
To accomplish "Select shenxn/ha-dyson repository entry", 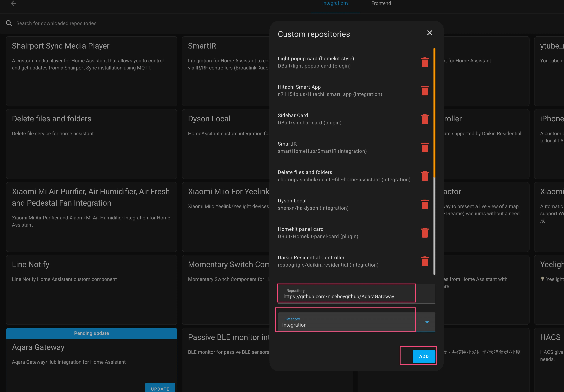I will point(346,204).
